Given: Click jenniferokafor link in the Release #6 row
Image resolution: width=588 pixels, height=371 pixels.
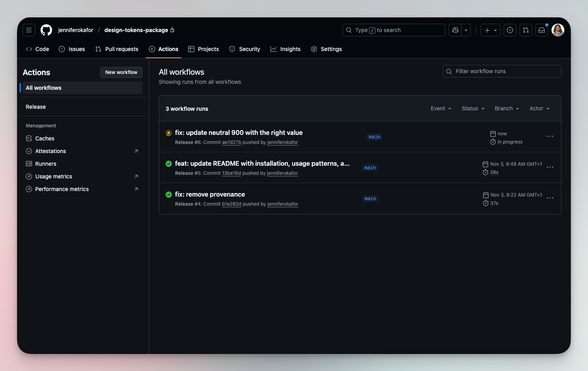Looking at the screenshot, I should [283, 142].
